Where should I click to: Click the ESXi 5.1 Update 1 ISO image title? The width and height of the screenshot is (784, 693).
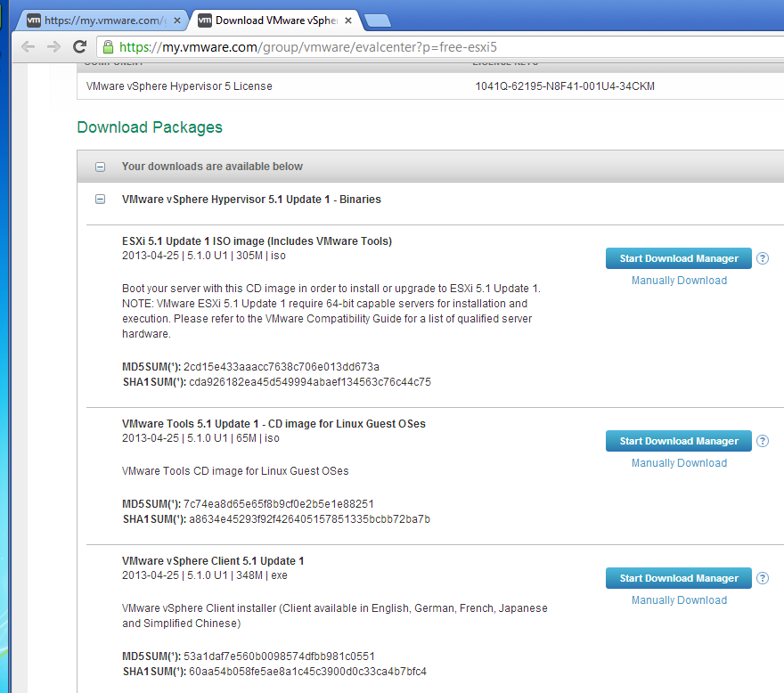tap(257, 241)
